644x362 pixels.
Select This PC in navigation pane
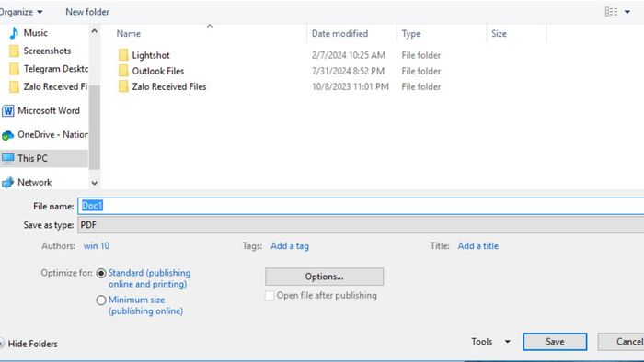pyautogui.click(x=32, y=158)
